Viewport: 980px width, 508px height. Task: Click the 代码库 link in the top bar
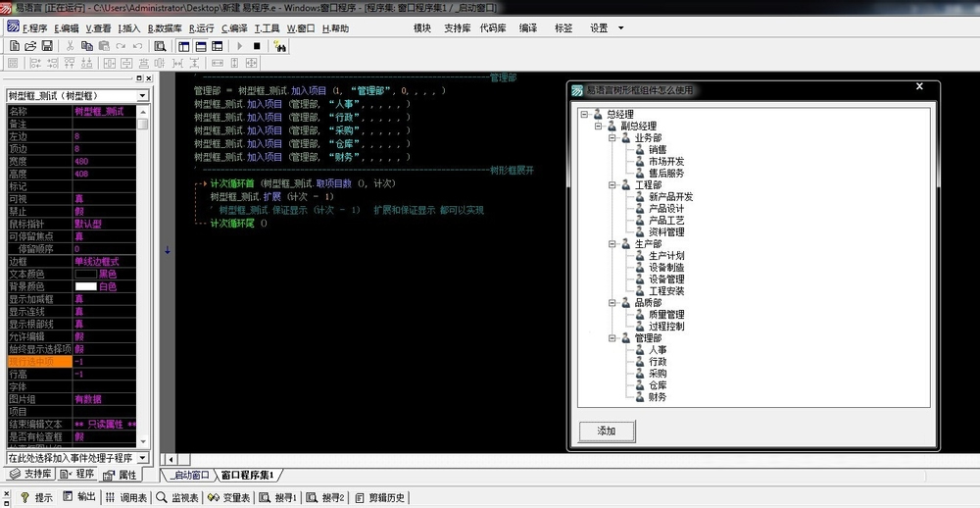[x=493, y=28]
